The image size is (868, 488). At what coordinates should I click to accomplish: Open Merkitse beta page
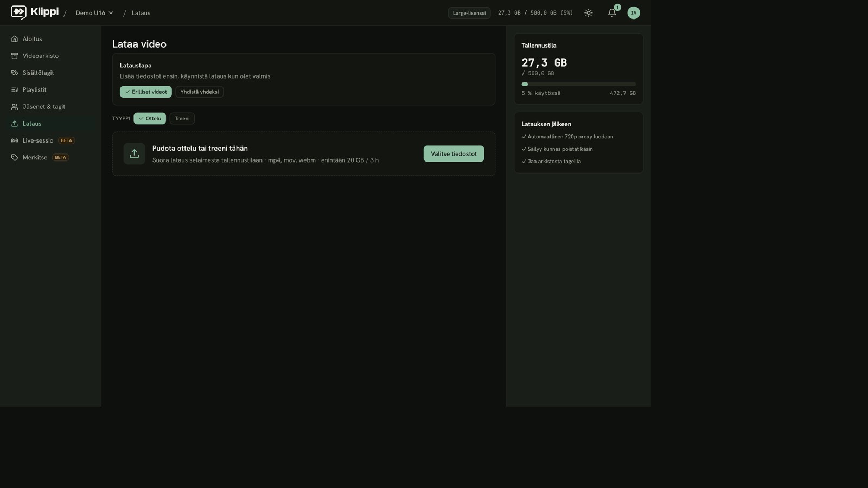tap(50, 157)
